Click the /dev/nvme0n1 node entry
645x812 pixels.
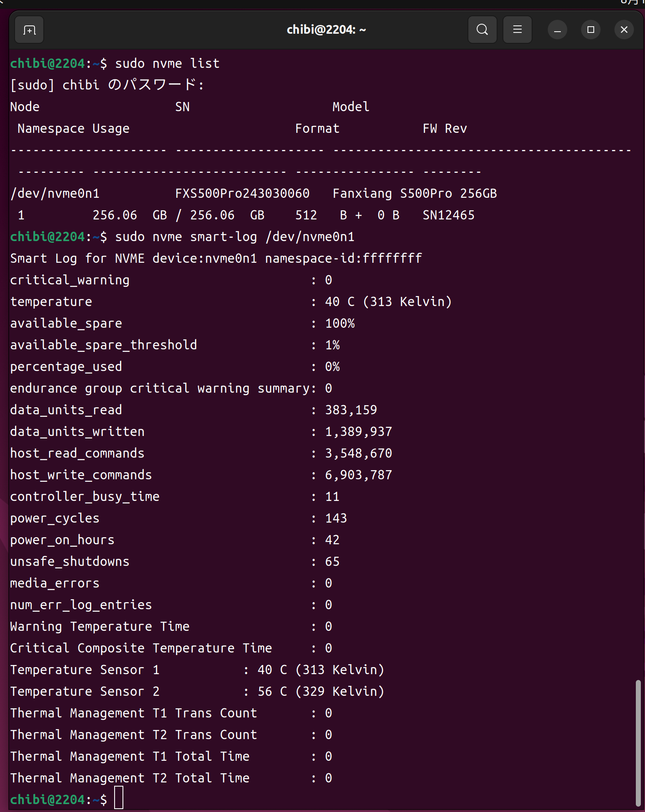click(55, 194)
